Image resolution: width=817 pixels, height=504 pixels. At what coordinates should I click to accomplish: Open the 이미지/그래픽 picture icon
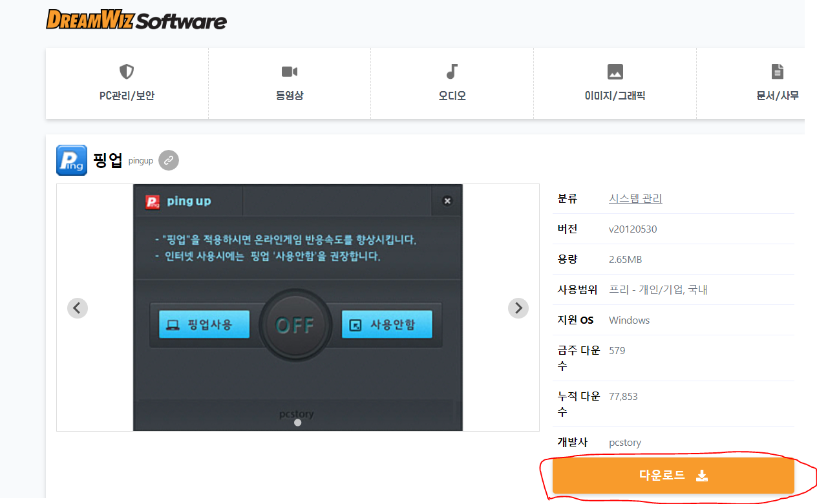[615, 71]
